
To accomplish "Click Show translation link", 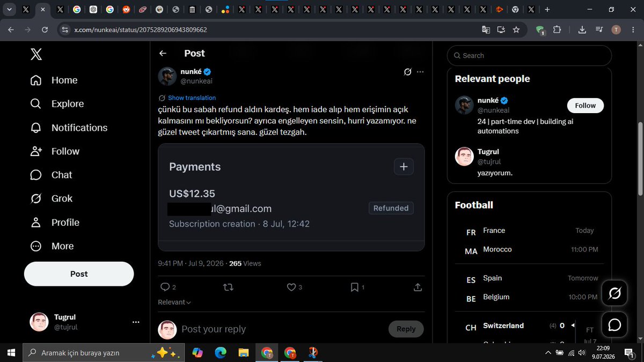I will (x=192, y=98).
